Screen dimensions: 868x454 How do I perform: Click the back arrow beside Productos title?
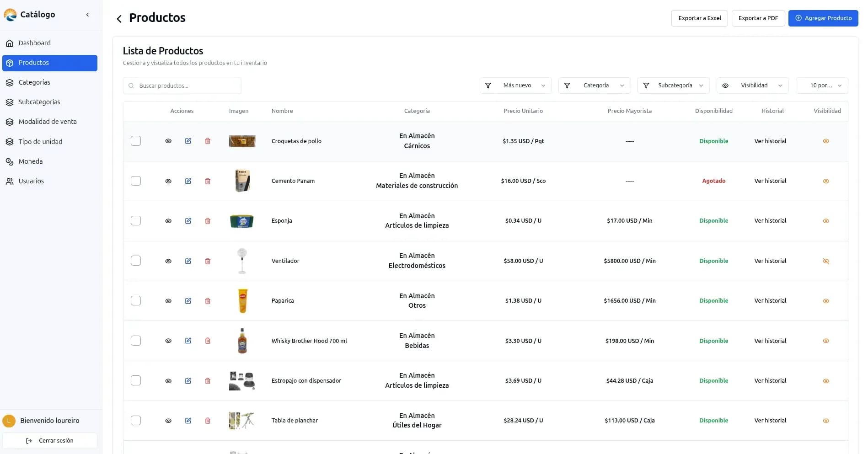point(119,19)
